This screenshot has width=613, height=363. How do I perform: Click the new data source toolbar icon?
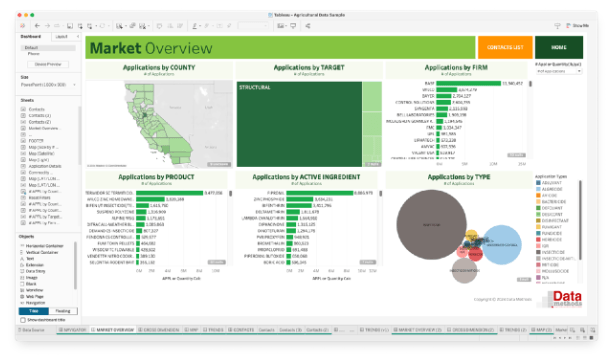tap(80, 26)
